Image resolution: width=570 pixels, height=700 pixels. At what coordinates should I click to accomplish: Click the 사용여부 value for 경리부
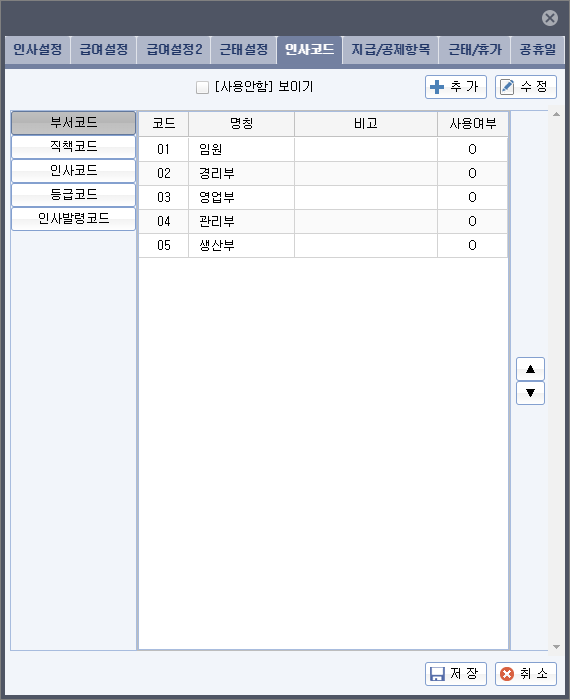[473, 173]
